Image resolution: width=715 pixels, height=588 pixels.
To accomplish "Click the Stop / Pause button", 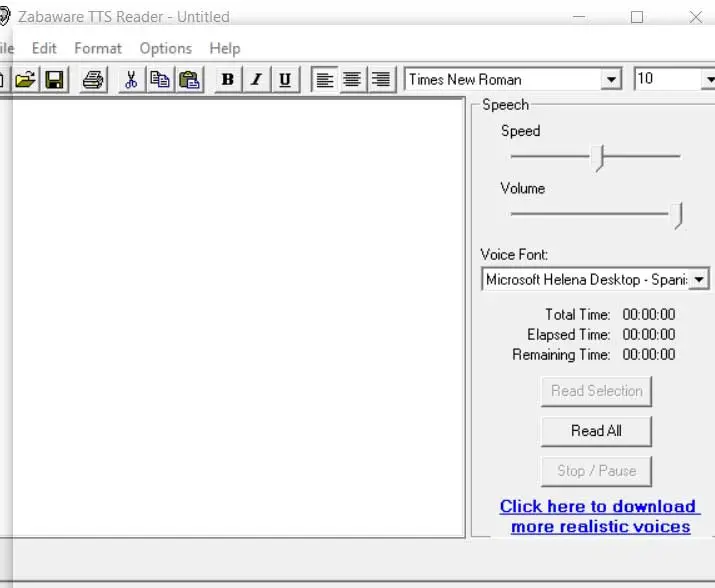I will [596, 471].
